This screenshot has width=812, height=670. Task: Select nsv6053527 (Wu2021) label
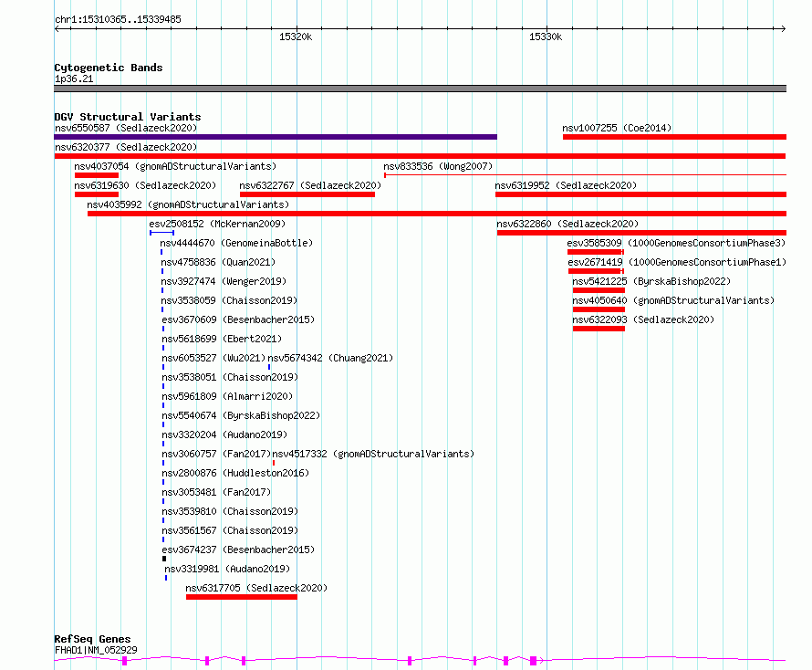point(213,358)
